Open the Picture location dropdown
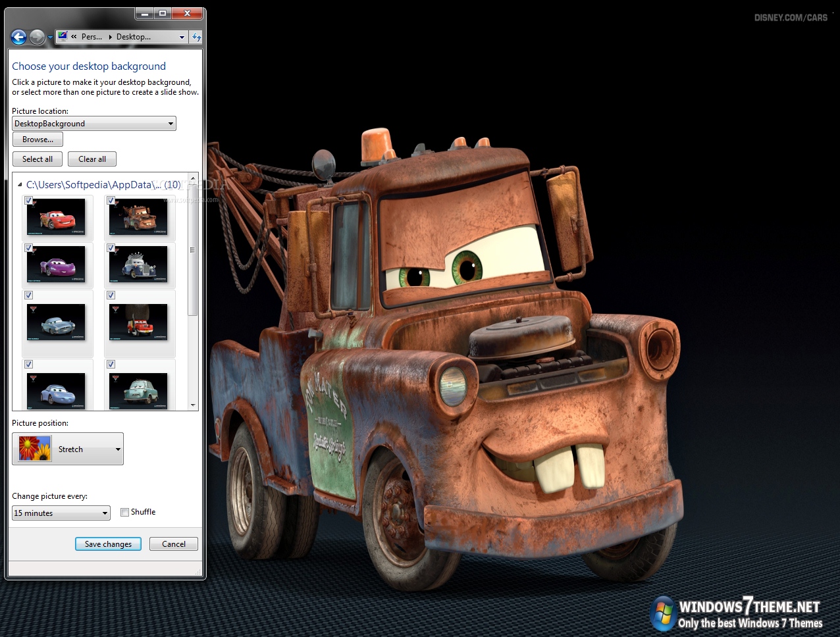The width and height of the screenshot is (840, 637). [x=94, y=124]
